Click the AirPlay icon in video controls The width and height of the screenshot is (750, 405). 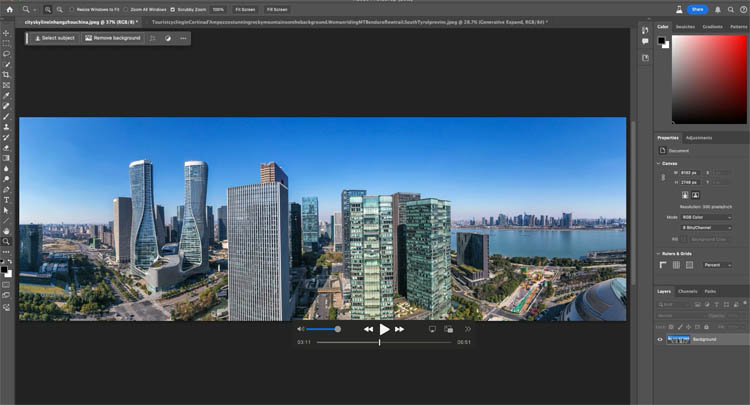[432, 329]
